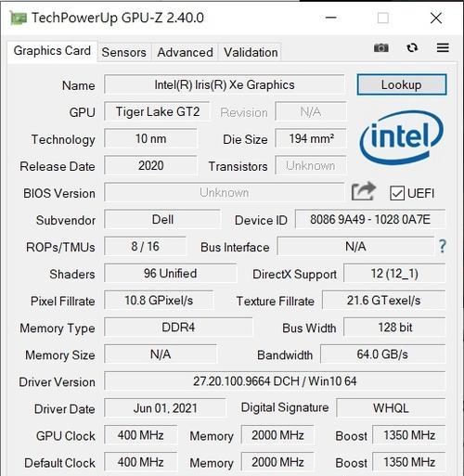
Task: Open the hamburger menu icon
Action: pyautogui.click(x=443, y=47)
